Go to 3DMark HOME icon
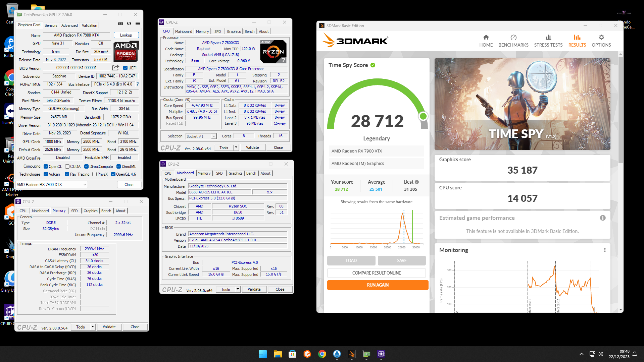The width and height of the screenshot is (644, 362). tap(486, 41)
